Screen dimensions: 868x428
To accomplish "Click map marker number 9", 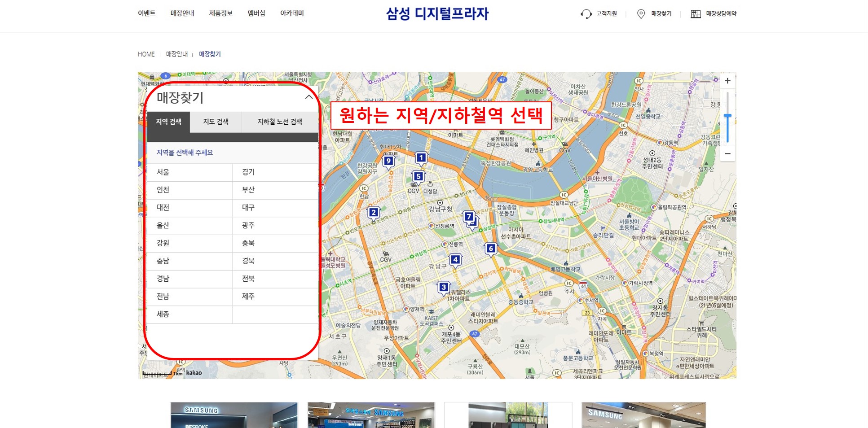I will coord(388,162).
